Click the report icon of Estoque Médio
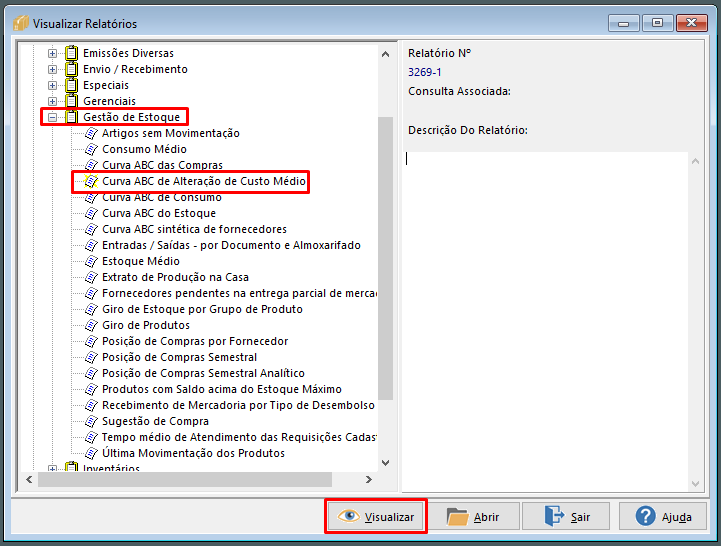 (x=92, y=261)
